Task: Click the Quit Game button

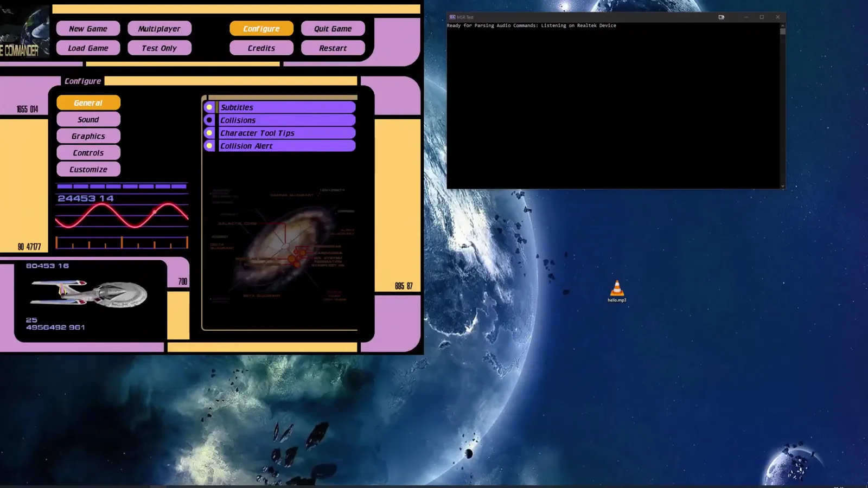Action: point(333,28)
